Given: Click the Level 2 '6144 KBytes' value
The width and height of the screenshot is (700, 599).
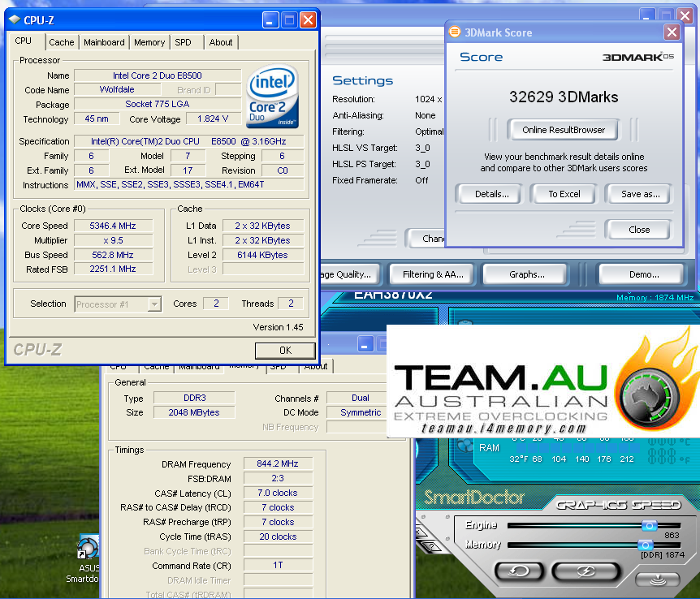Looking at the screenshot, I should click(262, 255).
